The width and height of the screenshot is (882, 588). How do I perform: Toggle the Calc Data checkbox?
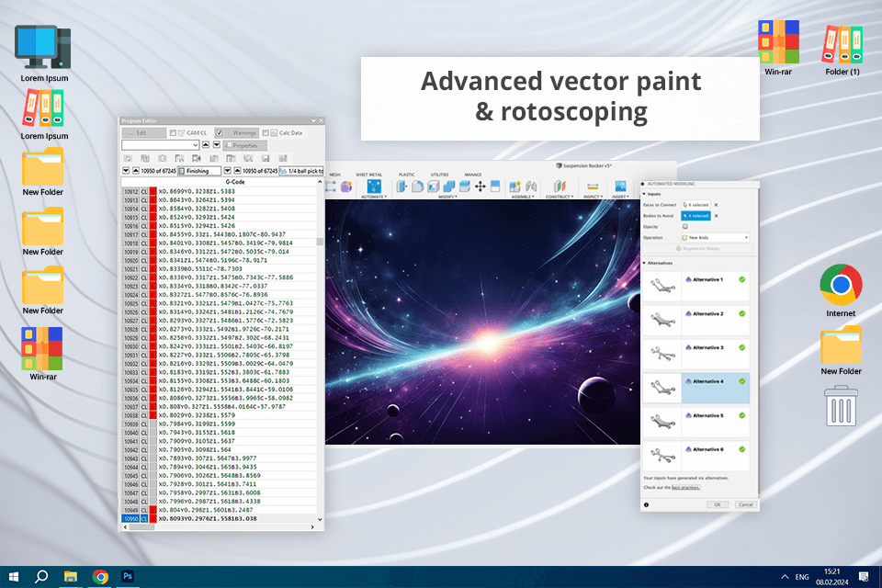pyautogui.click(x=266, y=133)
